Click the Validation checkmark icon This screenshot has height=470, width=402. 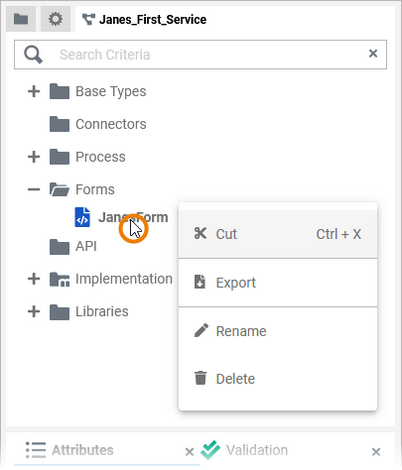210,450
